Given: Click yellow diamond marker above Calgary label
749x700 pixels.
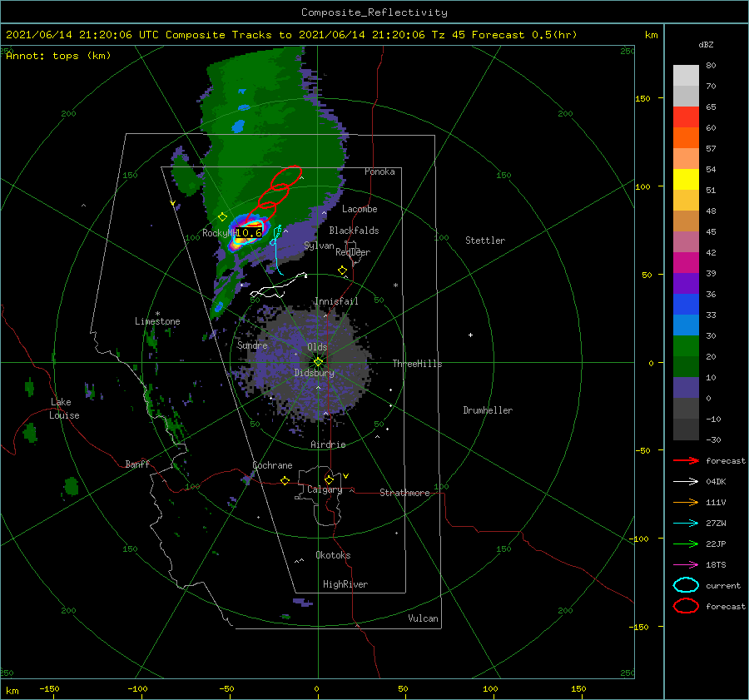Looking at the screenshot, I should [x=329, y=479].
